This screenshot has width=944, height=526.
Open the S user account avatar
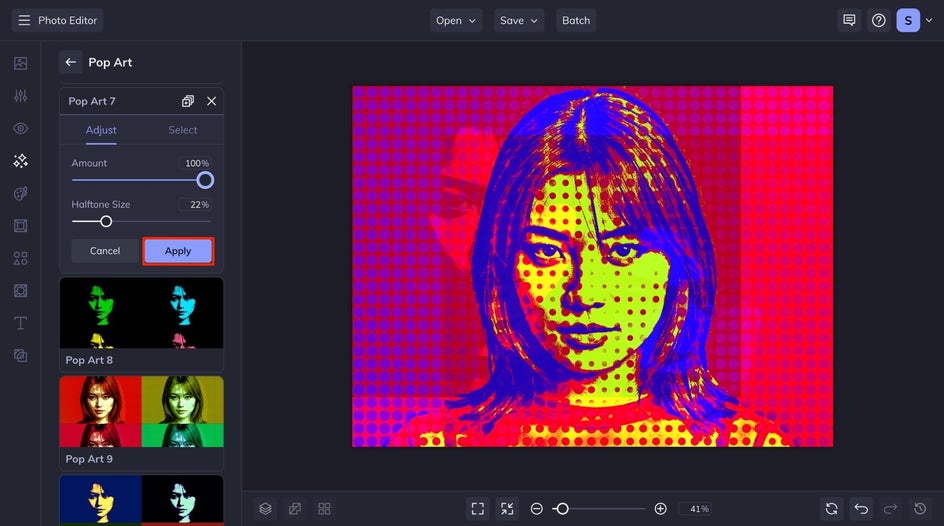[x=908, y=20]
